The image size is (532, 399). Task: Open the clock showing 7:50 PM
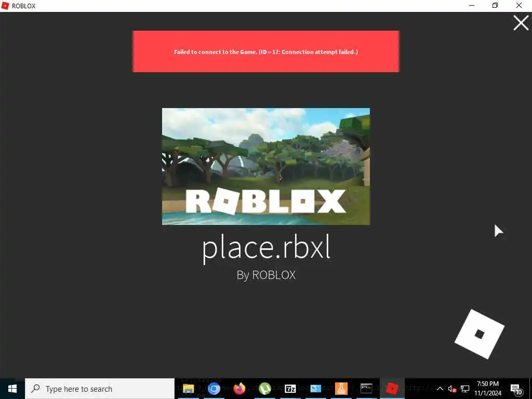point(488,389)
